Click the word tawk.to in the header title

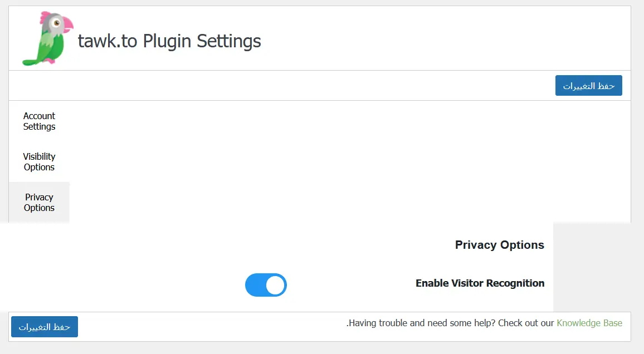pyautogui.click(x=108, y=41)
